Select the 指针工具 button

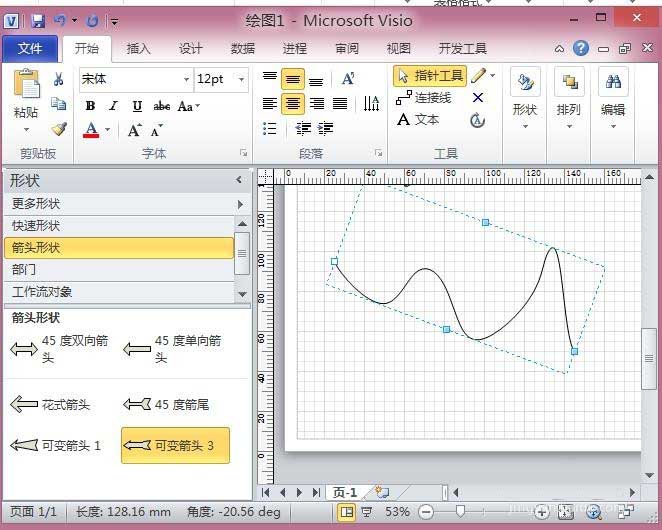pos(430,76)
